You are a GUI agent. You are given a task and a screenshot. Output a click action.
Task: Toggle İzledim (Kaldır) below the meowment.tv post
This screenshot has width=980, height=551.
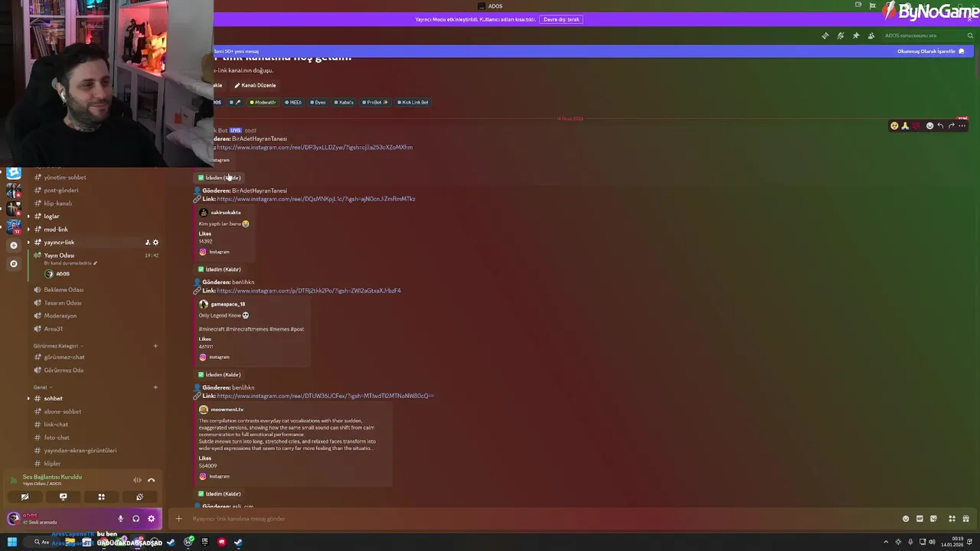click(219, 494)
